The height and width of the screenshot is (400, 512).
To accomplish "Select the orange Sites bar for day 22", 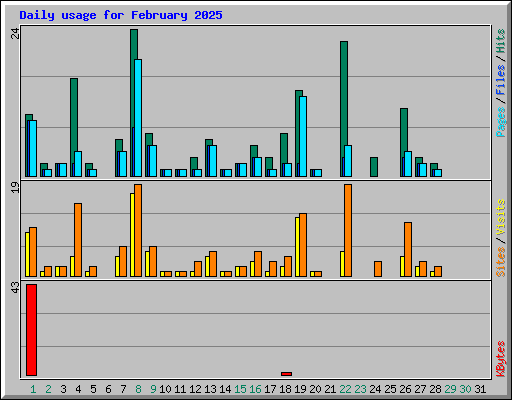I will click(x=348, y=230).
